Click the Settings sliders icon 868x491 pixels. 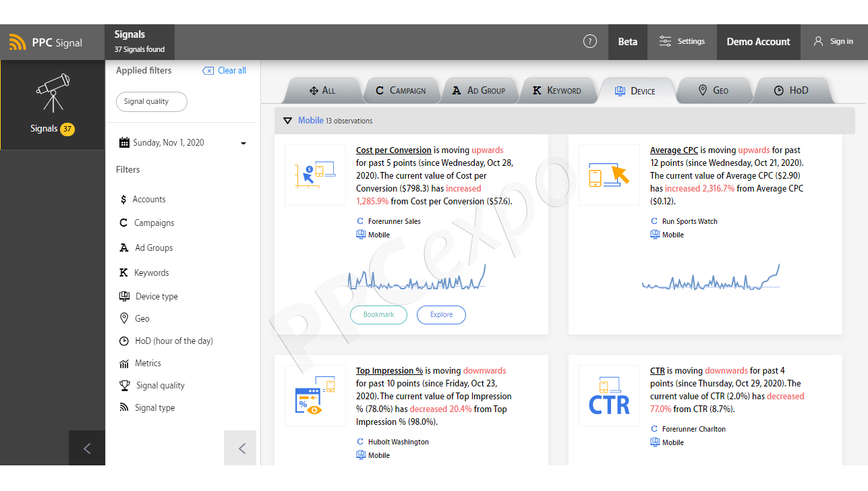click(665, 41)
